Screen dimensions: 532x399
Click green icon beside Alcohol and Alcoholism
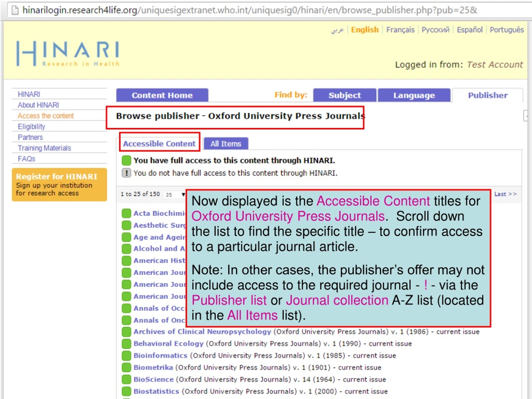(126, 249)
